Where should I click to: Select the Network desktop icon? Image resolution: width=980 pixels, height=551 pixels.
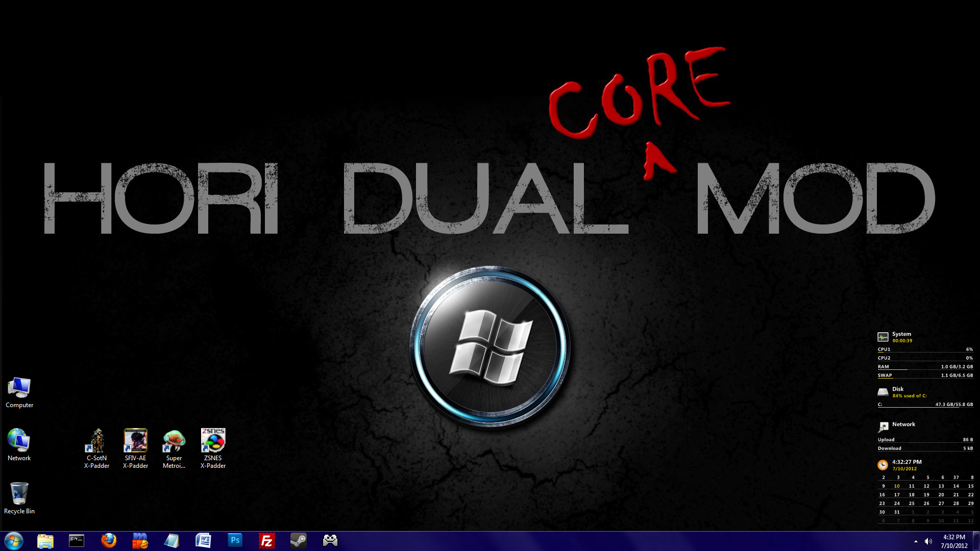(19, 445)
